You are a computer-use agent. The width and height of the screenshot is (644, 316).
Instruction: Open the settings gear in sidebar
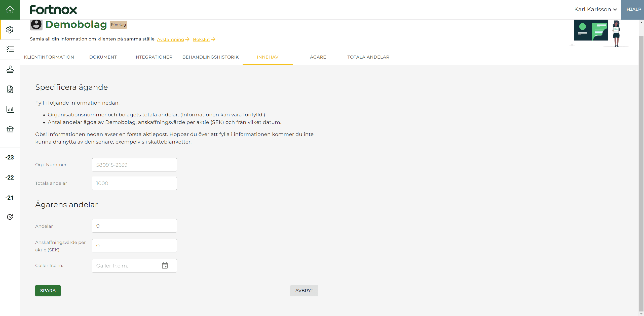point(10,30)
